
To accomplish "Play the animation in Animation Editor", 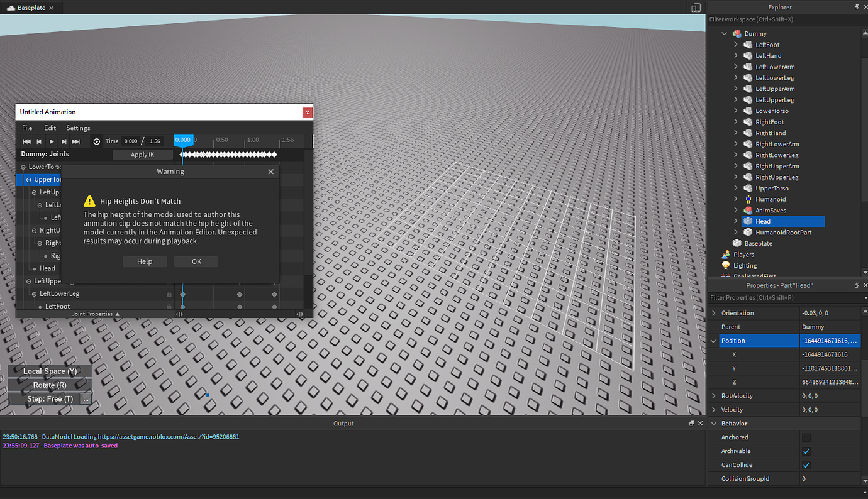I will click(52, 141).
